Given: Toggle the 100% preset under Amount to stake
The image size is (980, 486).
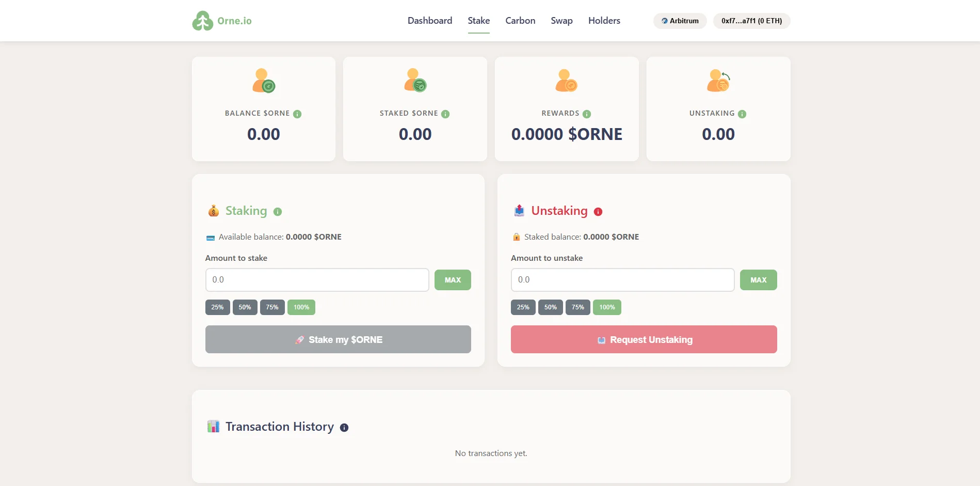Looking at the screenshot, I should [301, 307].
